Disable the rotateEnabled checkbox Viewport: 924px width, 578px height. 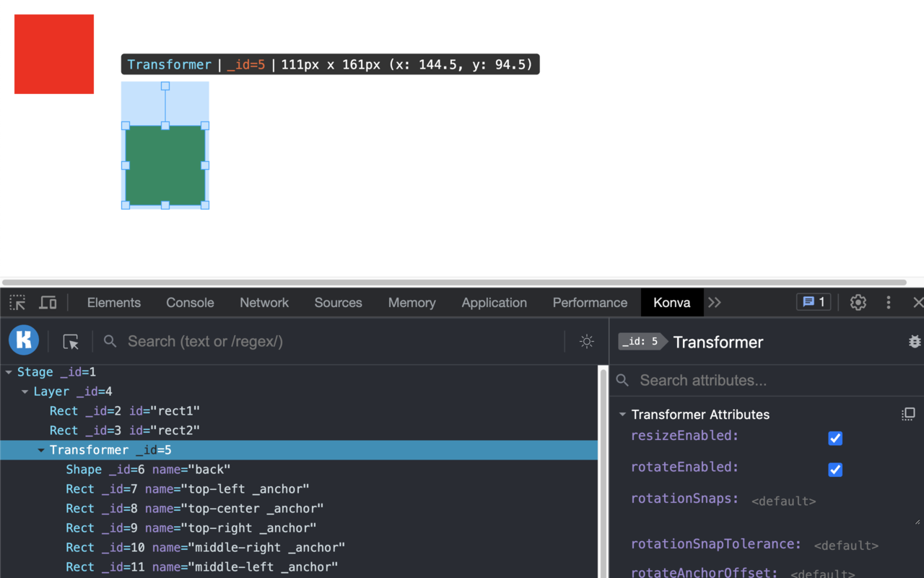(x=835, y=470)
